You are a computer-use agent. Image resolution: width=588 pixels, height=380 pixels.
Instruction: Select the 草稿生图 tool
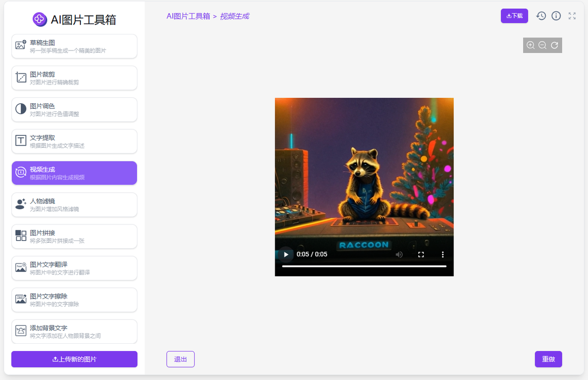point(74,46)
